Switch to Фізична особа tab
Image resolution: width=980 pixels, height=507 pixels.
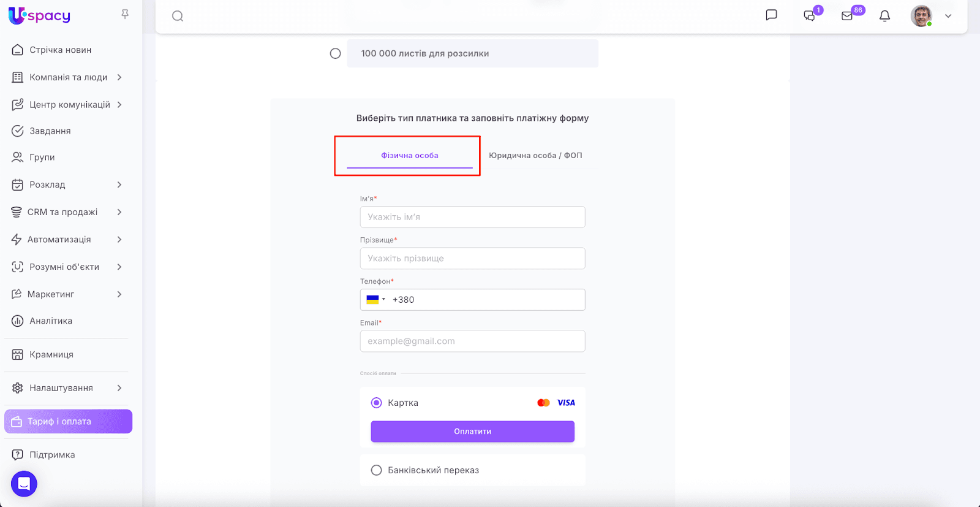410,156
